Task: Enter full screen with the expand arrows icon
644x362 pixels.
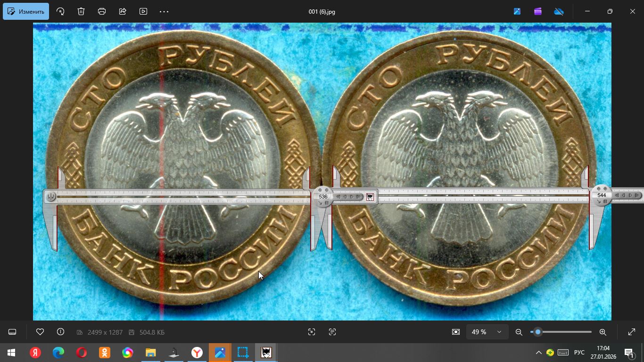Action: [632, 332]
